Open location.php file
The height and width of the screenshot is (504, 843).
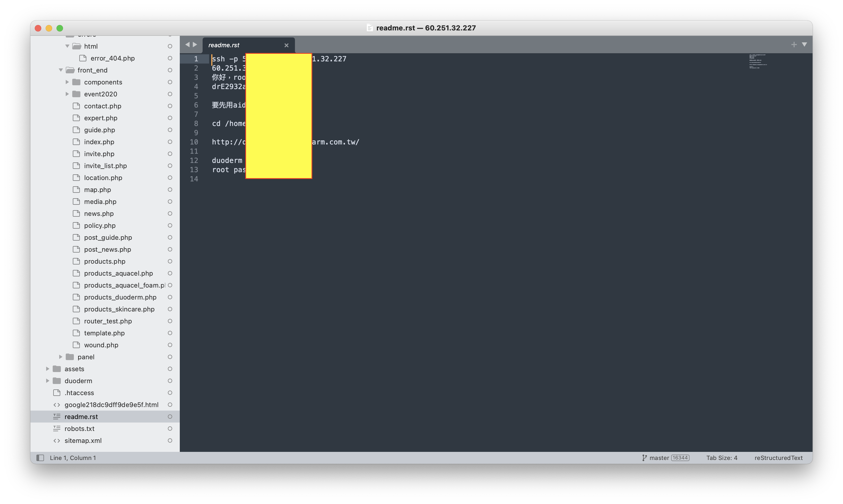(103, 178)
